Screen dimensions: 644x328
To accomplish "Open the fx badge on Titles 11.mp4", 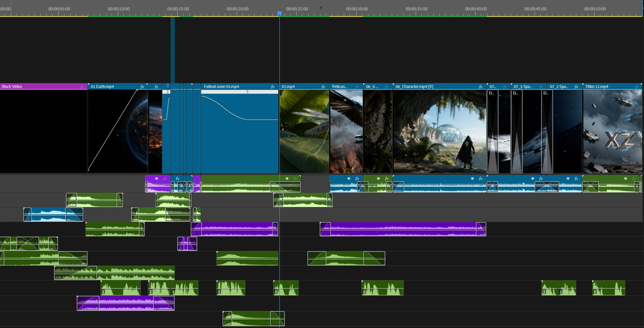I will click(637, 87).
